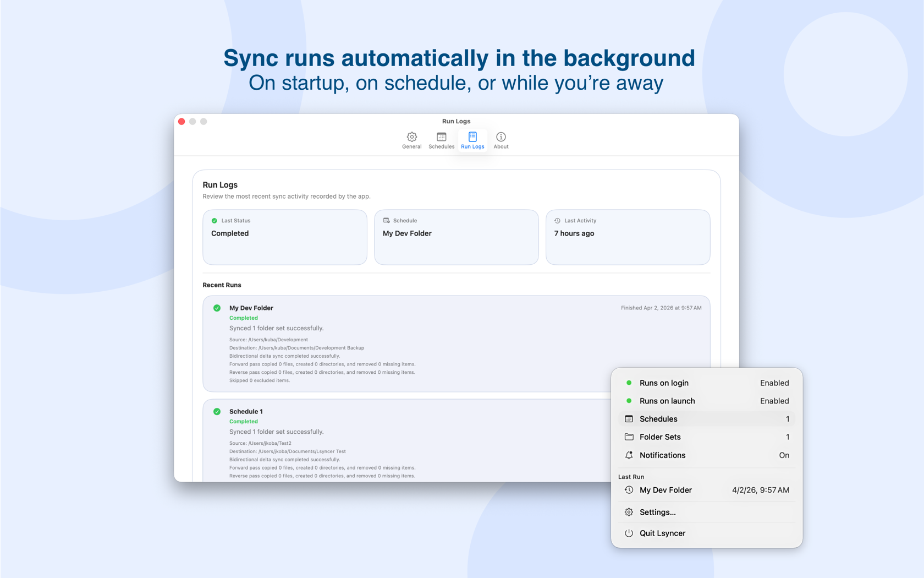The image size is (924, 578).
Task: Toggle Notifications in the menu
Action: tap(707, 455)
